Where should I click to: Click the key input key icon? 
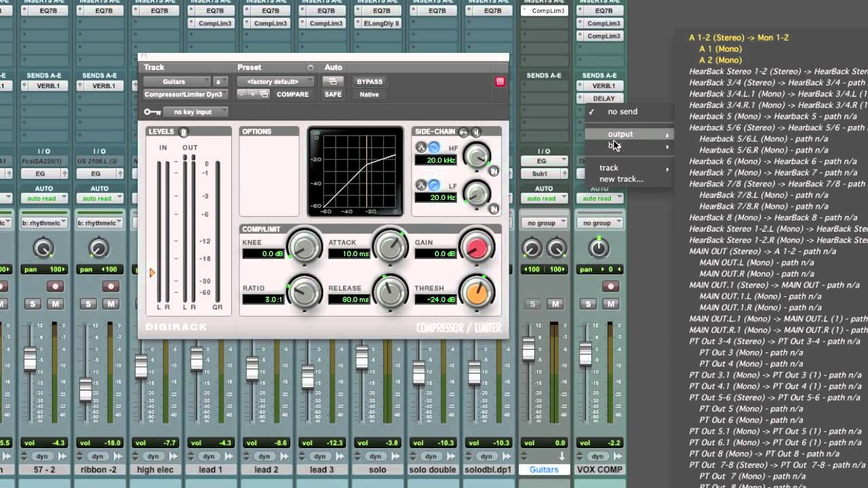(x=152, y=112)
